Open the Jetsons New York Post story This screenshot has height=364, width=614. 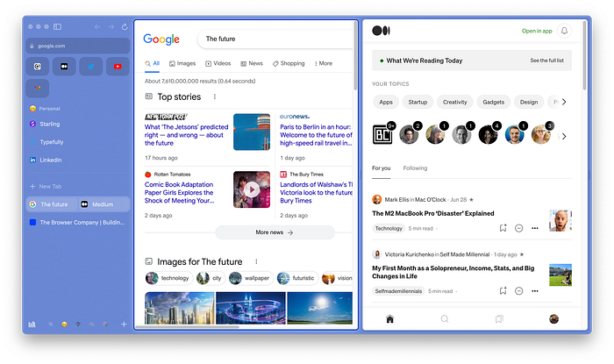point(186,135)
